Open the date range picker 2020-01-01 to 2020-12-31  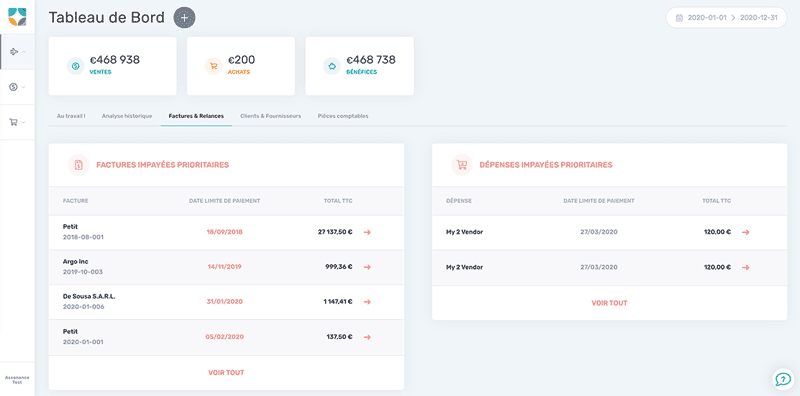[x=726, y=17]
